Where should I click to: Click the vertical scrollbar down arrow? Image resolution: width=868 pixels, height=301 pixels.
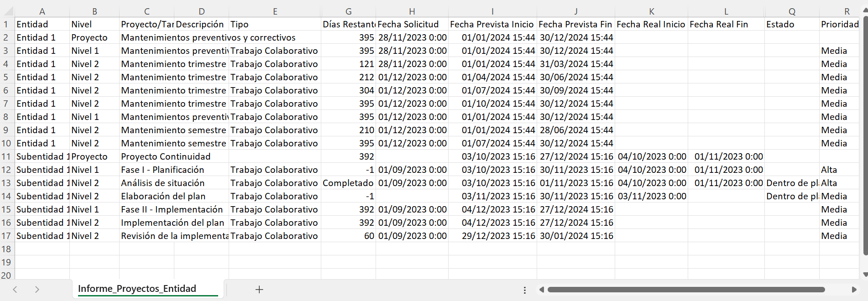865,275
